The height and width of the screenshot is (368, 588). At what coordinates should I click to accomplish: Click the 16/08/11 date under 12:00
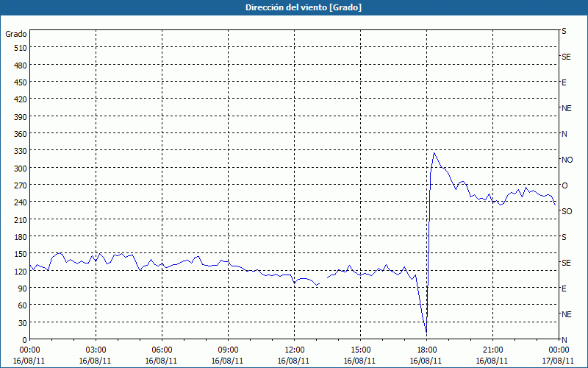pos(293,361)
